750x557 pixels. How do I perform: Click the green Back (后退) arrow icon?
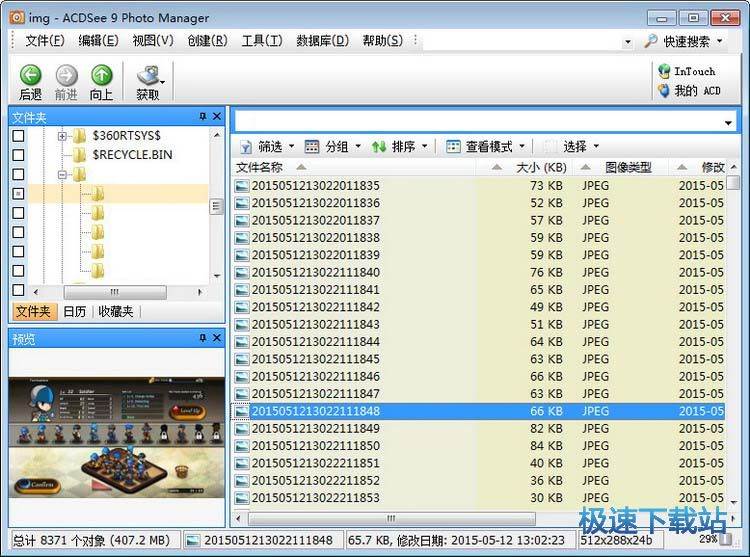[x=30, y=75]
